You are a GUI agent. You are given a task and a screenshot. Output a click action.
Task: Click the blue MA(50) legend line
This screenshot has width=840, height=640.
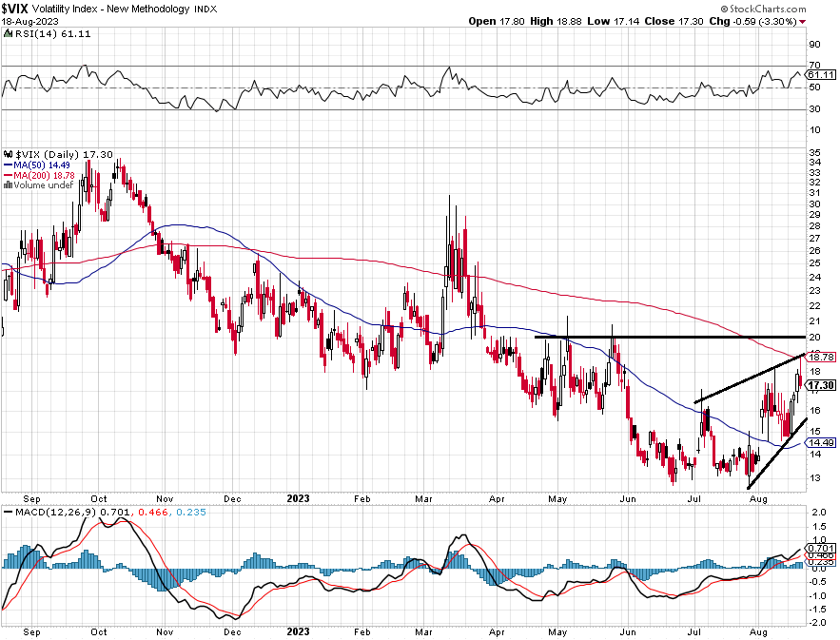[x=8, y=165]
